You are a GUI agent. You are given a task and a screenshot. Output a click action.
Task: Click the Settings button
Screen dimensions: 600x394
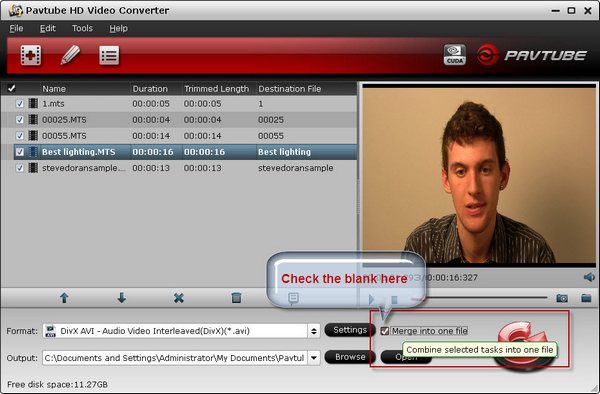tap(350, 330)
